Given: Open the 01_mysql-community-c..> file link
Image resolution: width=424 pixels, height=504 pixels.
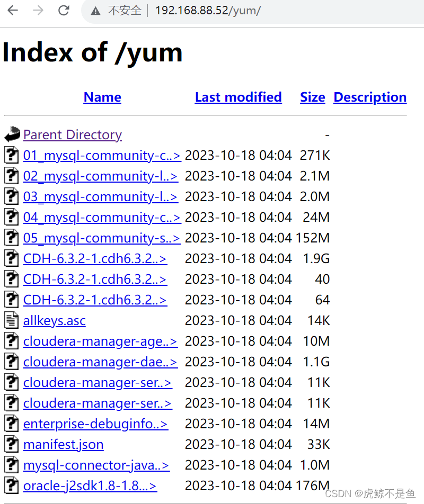Looking at the screenshot, I should pyautogui.click(x=102, y=155).
